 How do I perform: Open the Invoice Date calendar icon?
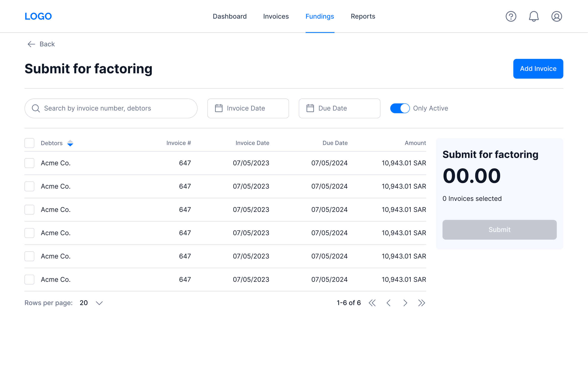(219, 108)
